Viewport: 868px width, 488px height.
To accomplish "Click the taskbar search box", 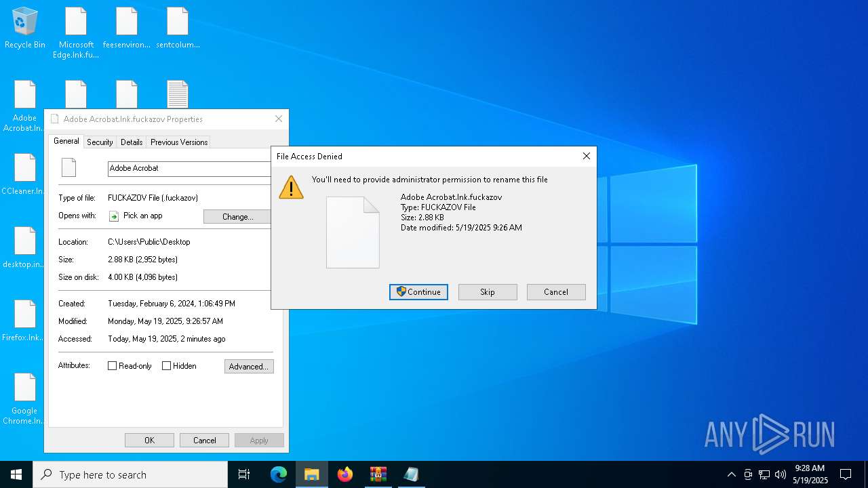I will click(130, 474).
